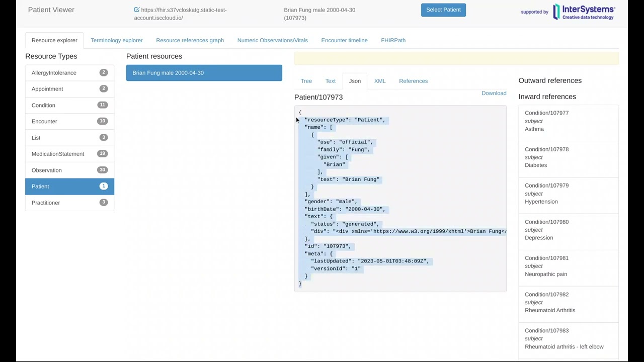
Task: Click the Patient Viewer title
Action: (51, 10)
